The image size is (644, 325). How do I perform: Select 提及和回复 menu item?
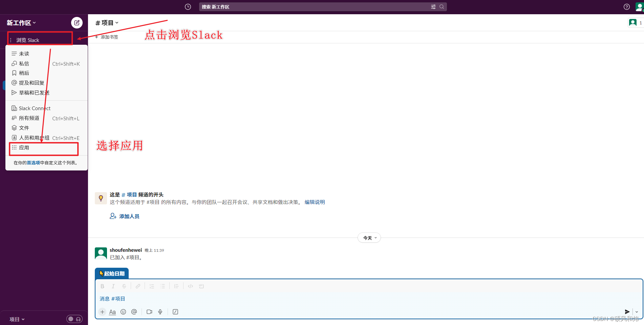[46, 83]
